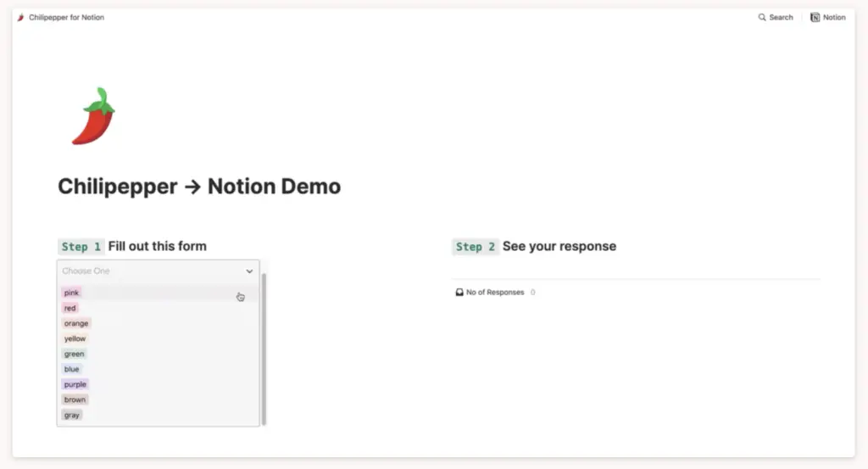Open the Chilipepper for Notion breadcrumb

[x=66, y=18]
